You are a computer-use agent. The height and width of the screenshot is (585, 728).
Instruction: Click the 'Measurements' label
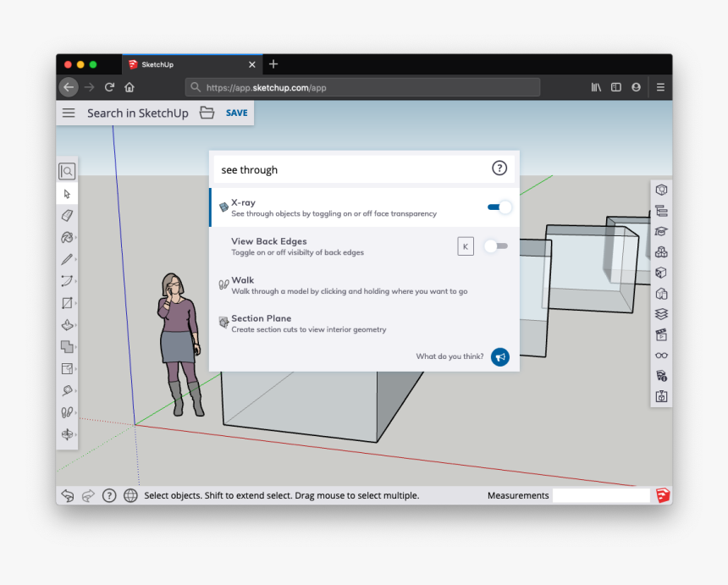tap(518, 495)
